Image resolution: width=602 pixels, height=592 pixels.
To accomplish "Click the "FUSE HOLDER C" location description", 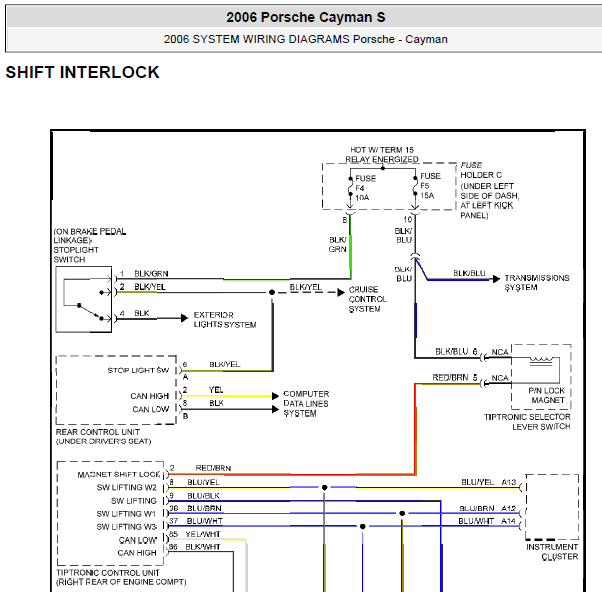I will click(490, 190).
